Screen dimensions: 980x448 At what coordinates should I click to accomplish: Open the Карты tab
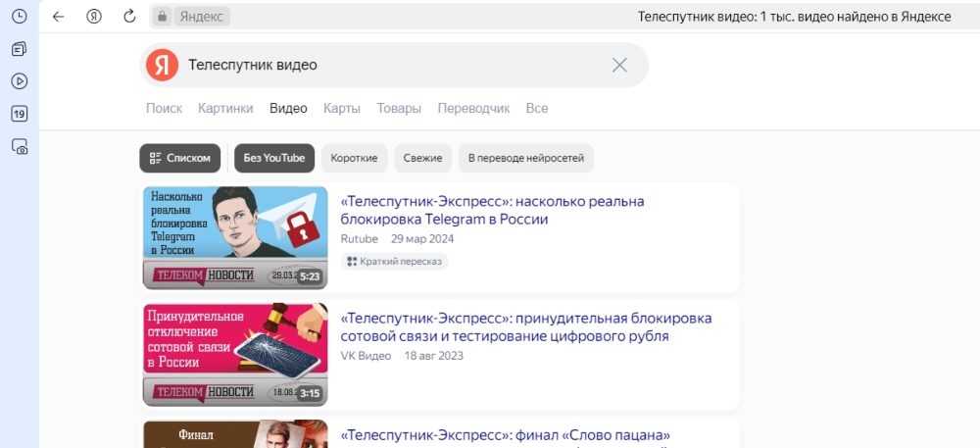[x=342, y=109]
